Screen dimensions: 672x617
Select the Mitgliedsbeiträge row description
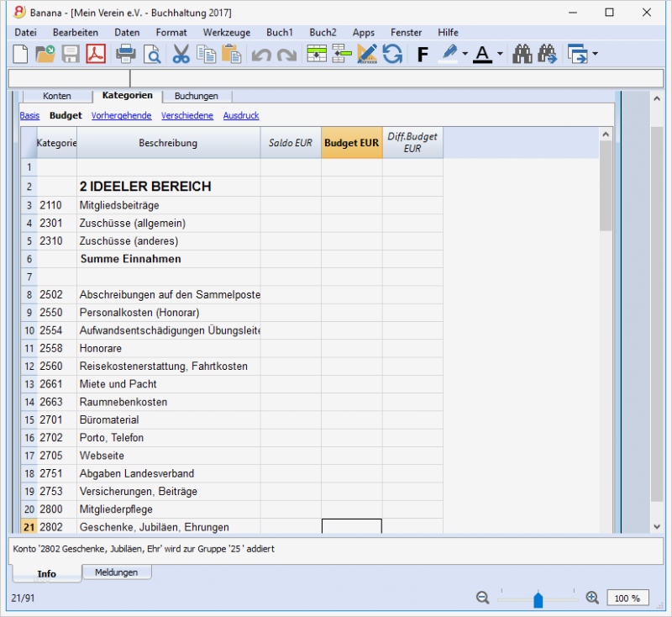click(169, 205)
